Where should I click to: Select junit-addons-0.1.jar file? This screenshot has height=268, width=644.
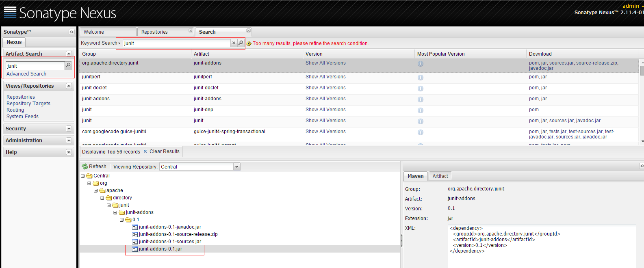pyautogui.click(x=160, y=249)
